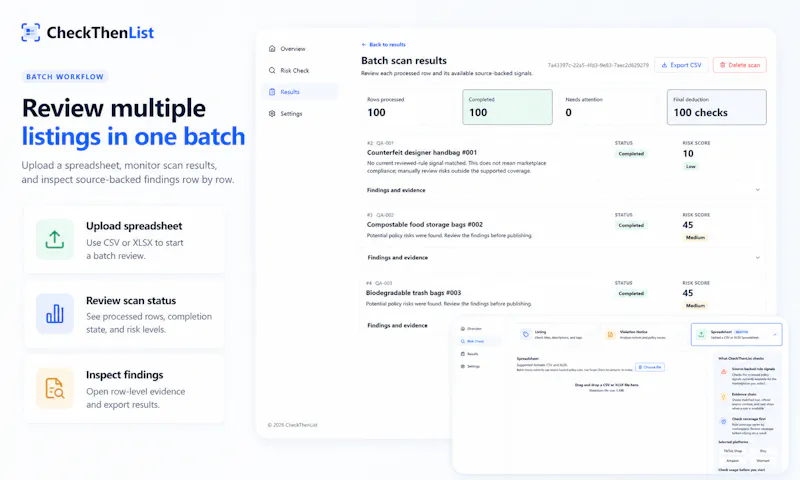Select the Spreadsheet input type card
The image size is (800, 480).
[x=736, y=335]
